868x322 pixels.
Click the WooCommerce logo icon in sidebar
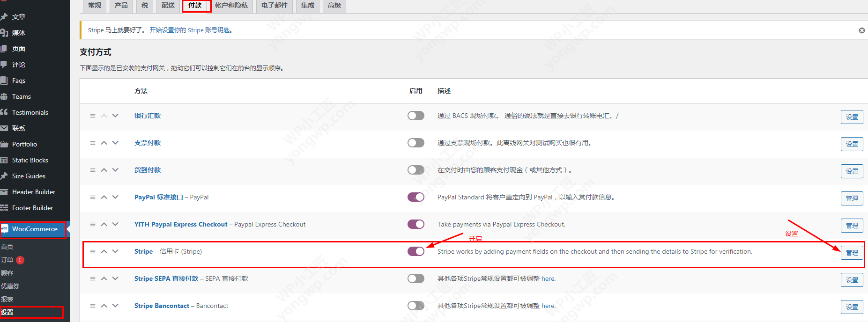point(5,229)
